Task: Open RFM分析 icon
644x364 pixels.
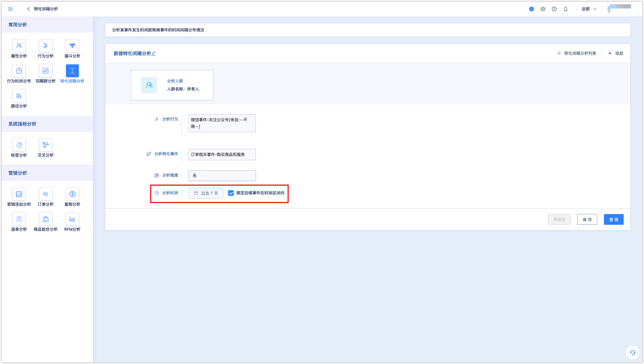Action: click(x=72, y=219)
